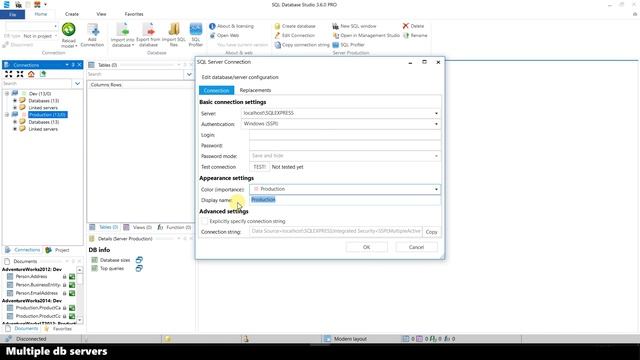Click Copy connection string in ribbon
Screen dimensions: 640x360
[302, 45]
